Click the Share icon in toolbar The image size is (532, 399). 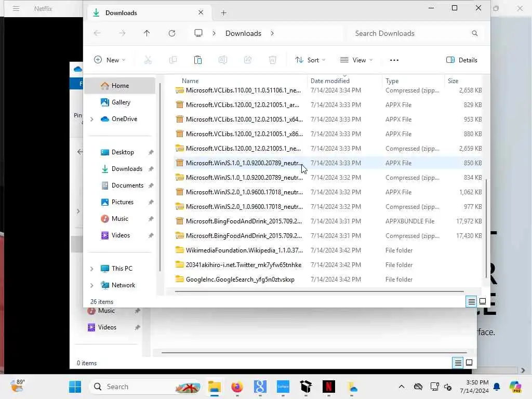pos(248,60)
